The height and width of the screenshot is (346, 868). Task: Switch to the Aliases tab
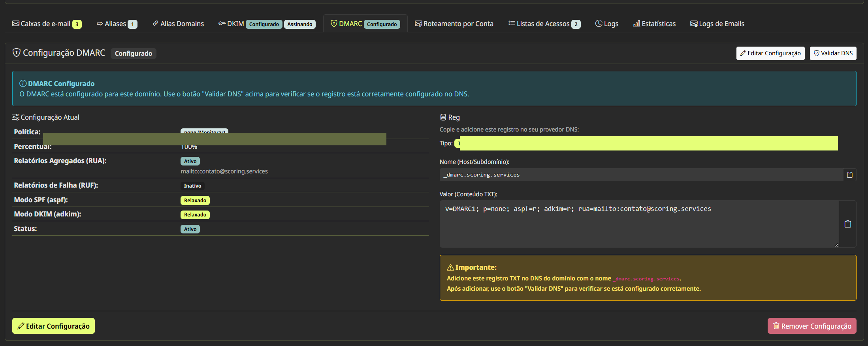117,24
